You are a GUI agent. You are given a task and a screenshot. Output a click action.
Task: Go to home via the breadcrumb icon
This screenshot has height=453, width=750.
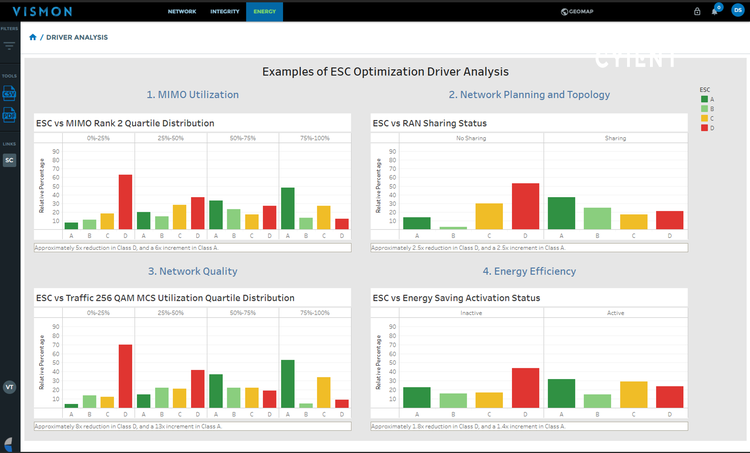(33, 37)
